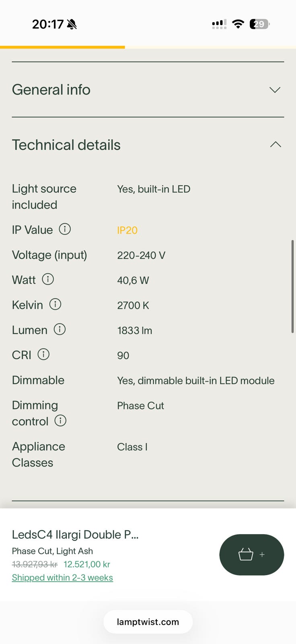Open the CRI info icon
The width and height of the screenshot is (296, 644).
43,354
